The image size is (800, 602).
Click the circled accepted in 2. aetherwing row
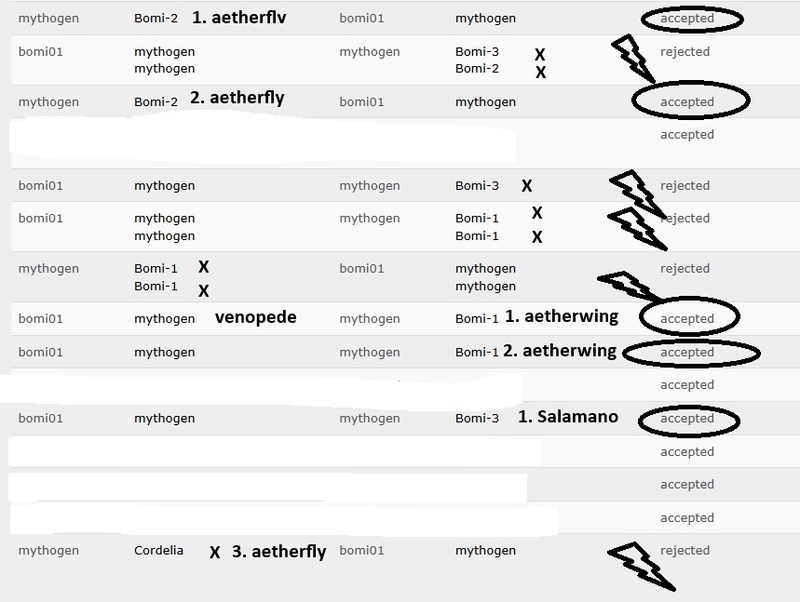pyautogui.click(x=690, y=352)
